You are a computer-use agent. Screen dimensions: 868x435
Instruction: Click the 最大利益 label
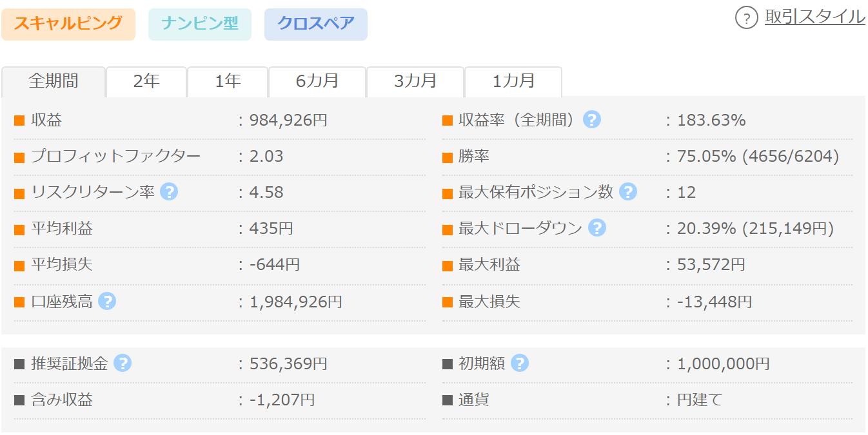pyautogui.click(x=489, y=265)
